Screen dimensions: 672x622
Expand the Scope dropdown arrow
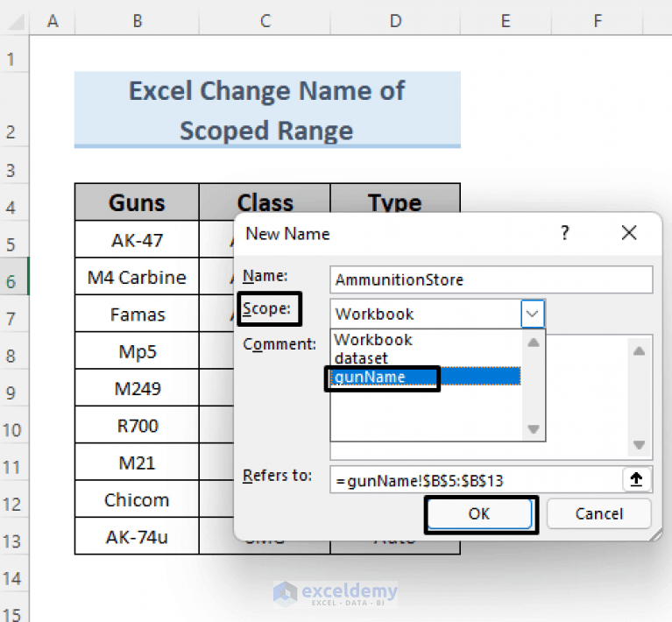pyautogui.click(x=533, y=314)
